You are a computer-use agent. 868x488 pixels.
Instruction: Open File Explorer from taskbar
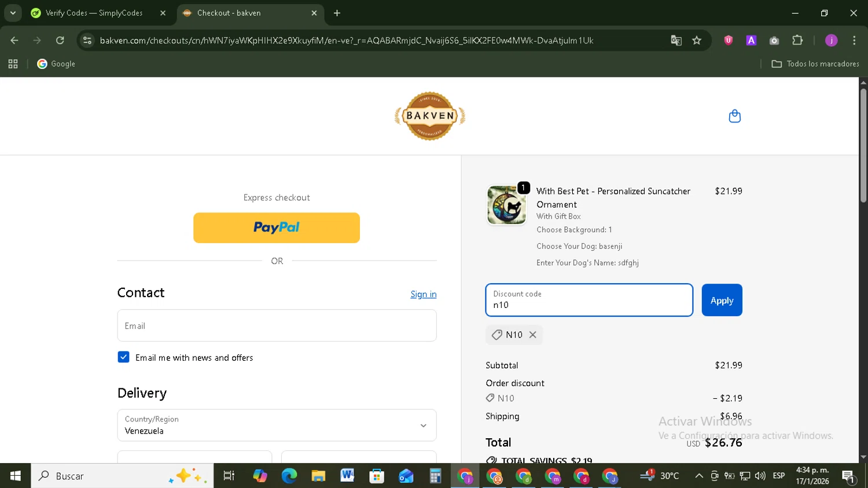point(318,476)
